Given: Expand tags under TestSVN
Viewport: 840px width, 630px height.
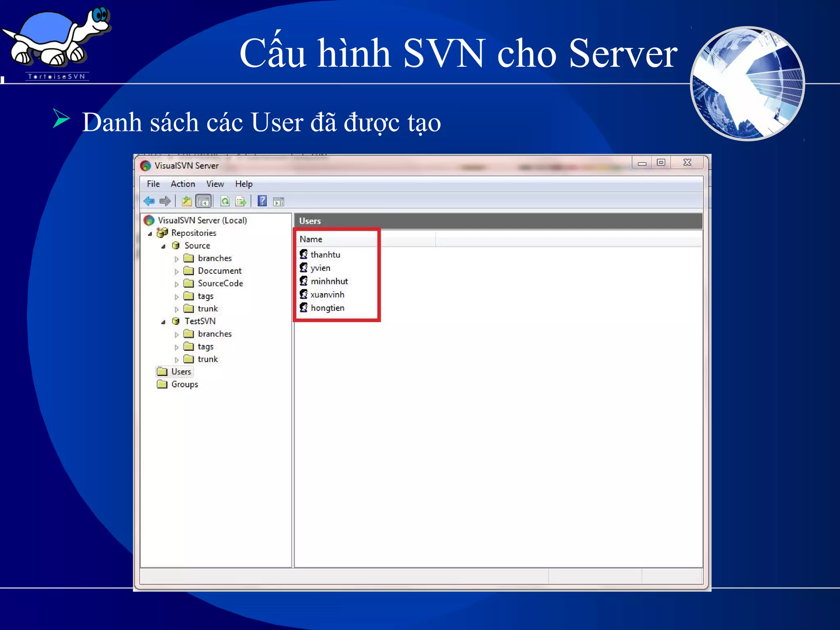Looking at the screenshot, I should pos(177,347).
